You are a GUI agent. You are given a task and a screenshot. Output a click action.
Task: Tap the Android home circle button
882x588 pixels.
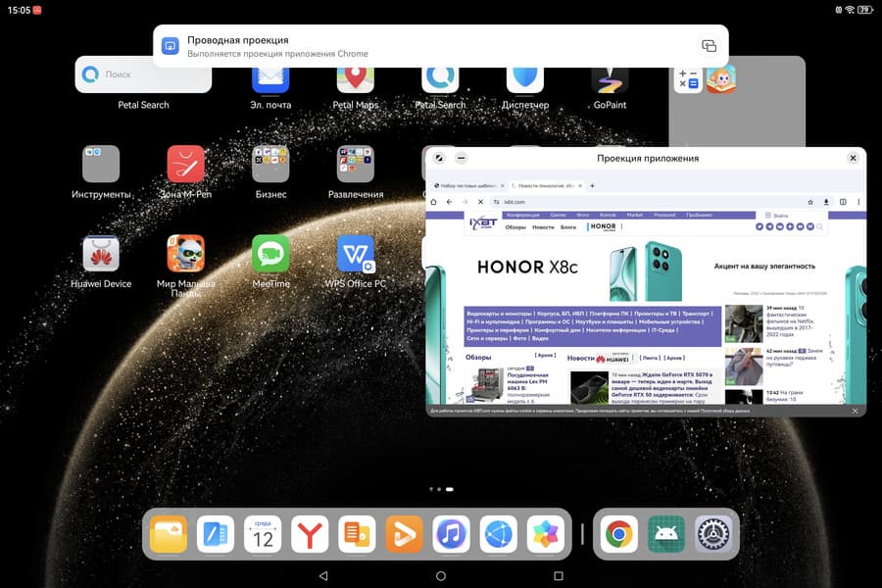[x=441, y=575]
